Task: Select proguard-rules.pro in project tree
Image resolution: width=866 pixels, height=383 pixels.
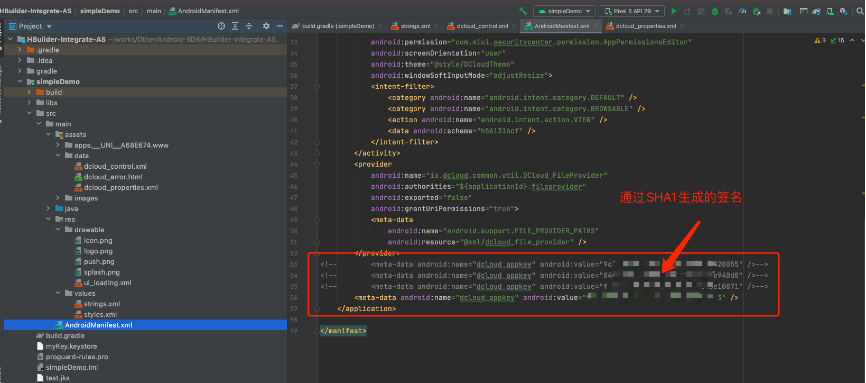Action: 72,357
